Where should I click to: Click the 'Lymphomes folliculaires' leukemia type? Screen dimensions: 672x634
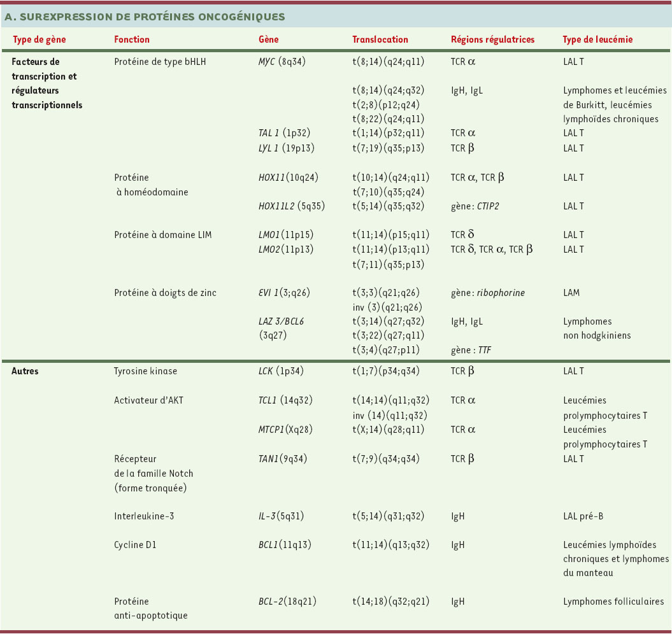click(x=613, y=602)
